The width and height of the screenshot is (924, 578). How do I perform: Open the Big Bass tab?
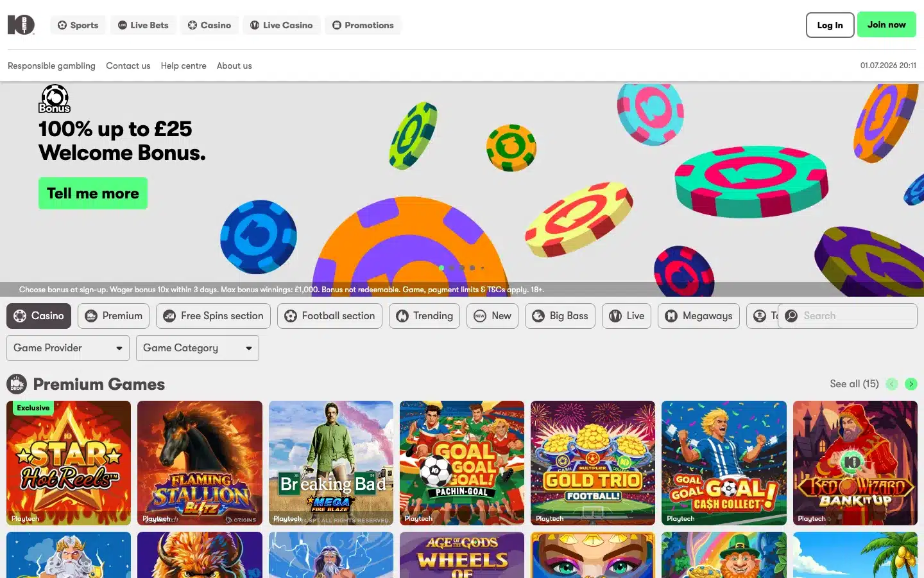coord(560,316)
